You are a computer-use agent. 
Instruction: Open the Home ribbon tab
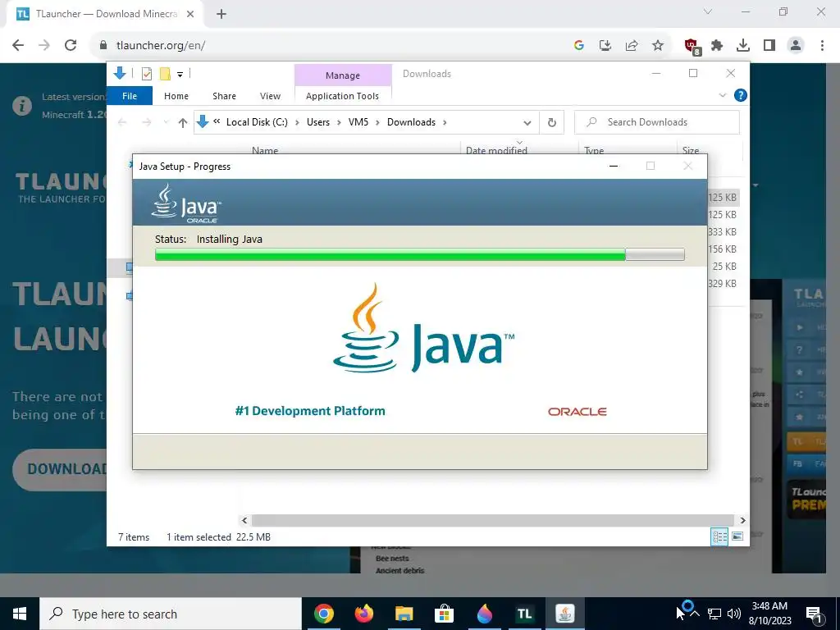coord(176,96)
